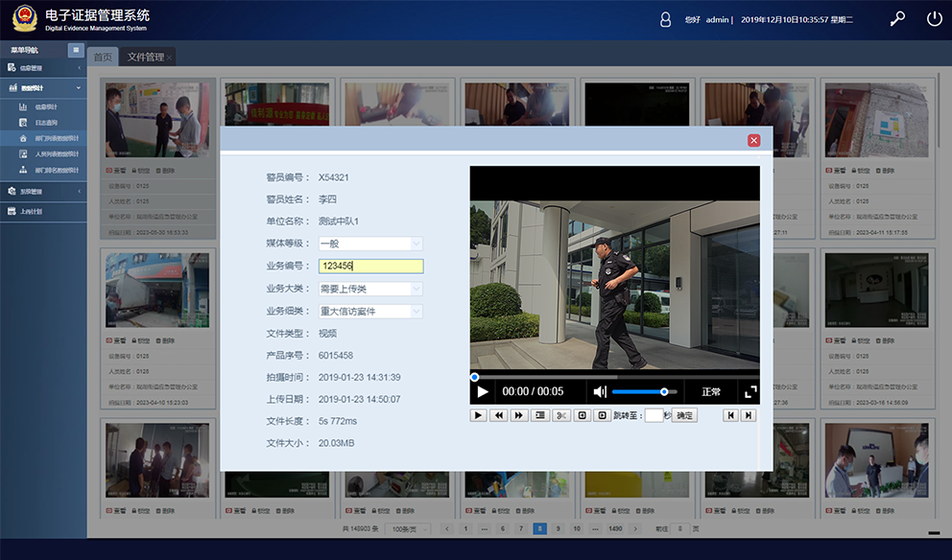Click the rewind double-arrow button
The image size is (952, 560).
(x=498, y=415)
